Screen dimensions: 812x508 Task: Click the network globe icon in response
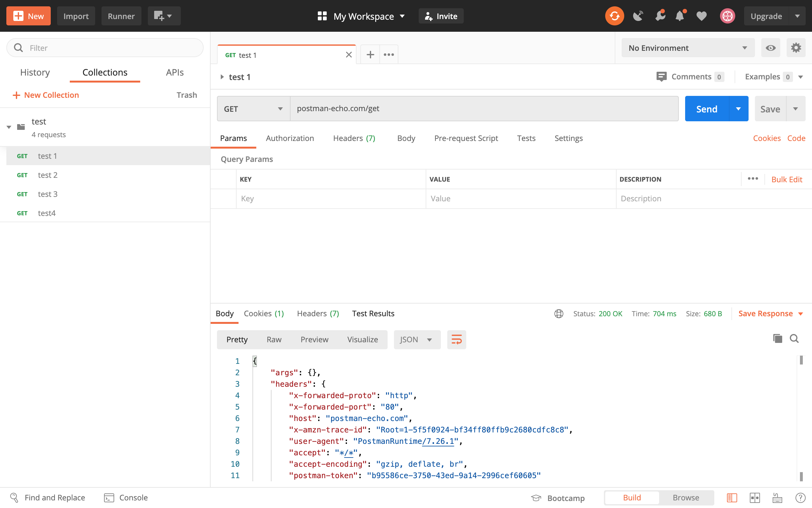tap(559, 313)
